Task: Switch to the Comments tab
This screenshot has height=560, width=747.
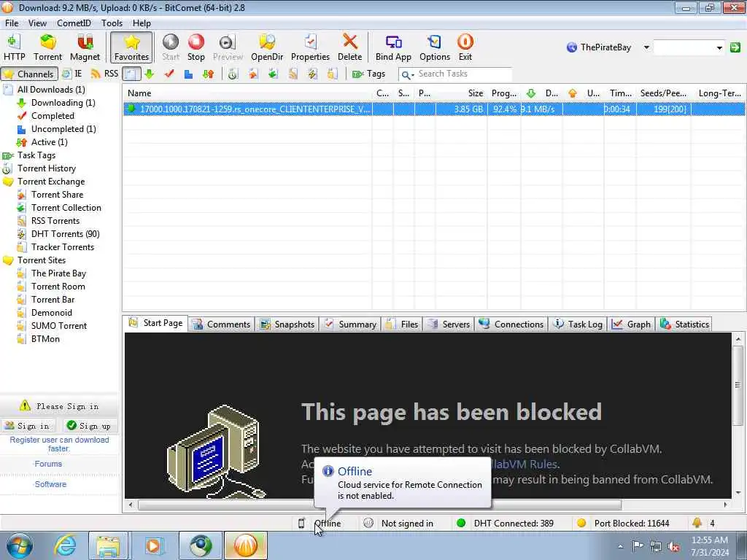Action: pos(221,324)
